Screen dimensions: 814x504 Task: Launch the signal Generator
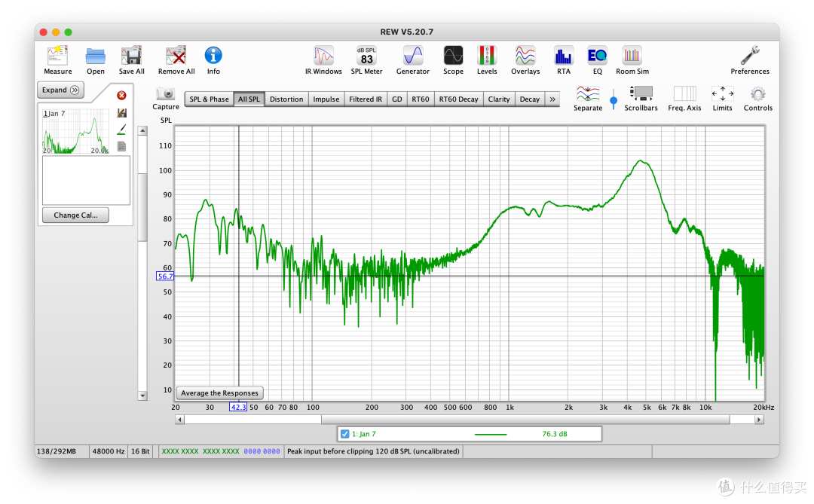(413, 60)
